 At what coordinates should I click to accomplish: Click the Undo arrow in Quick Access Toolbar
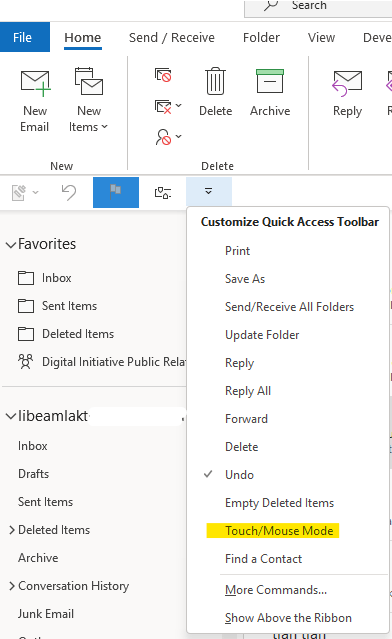69,192
